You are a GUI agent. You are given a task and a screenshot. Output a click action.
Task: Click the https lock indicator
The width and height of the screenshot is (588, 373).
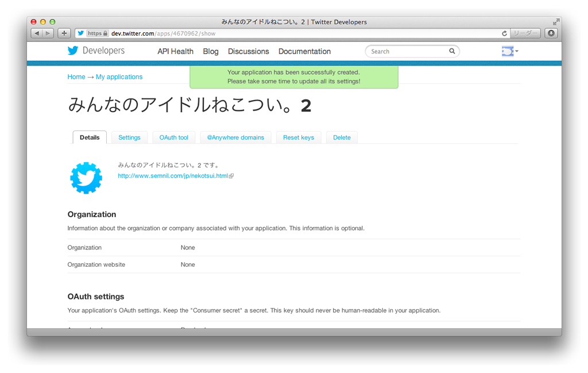[98, 33]
